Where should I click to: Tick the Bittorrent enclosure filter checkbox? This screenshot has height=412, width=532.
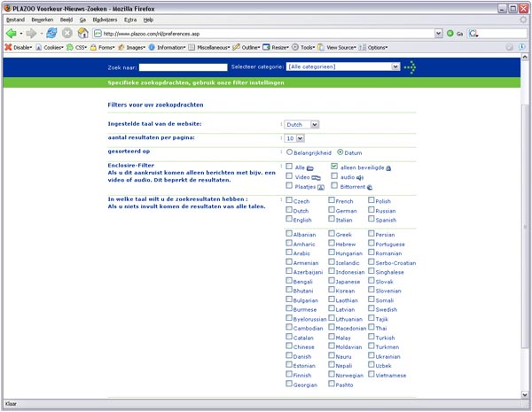tap(334, 187)
